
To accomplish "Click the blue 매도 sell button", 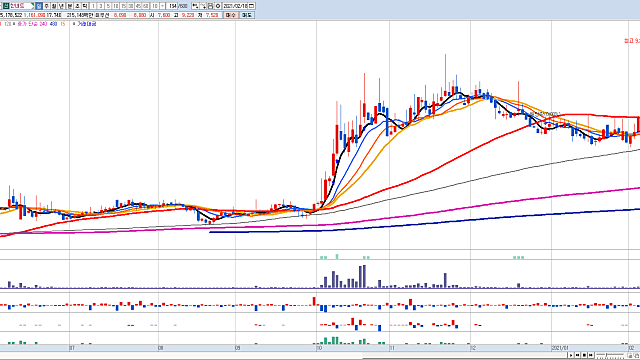I will 247,15.
